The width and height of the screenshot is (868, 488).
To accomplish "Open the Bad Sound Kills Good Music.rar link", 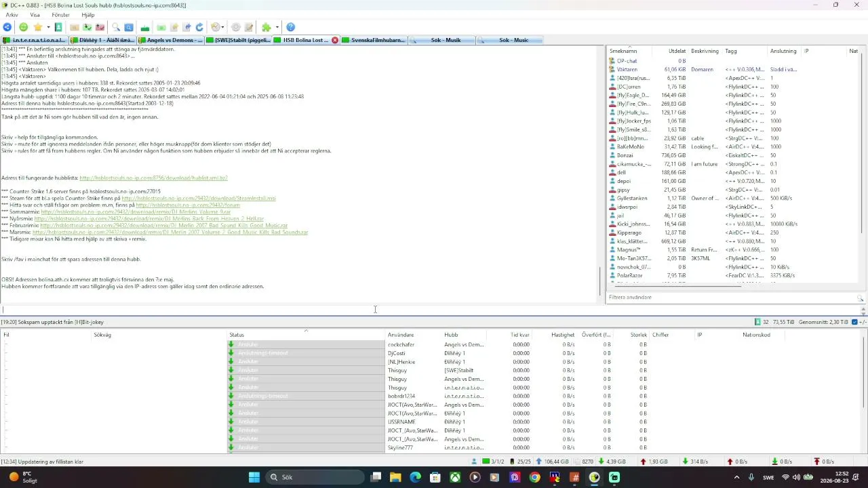I will pyautogui.click(x=163, y=225).
